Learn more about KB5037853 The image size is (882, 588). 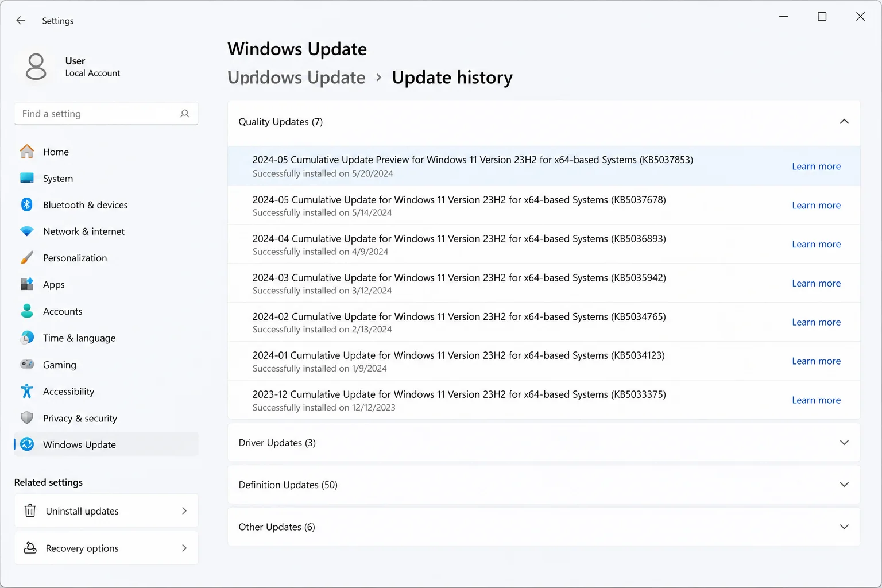pos(816,166)
